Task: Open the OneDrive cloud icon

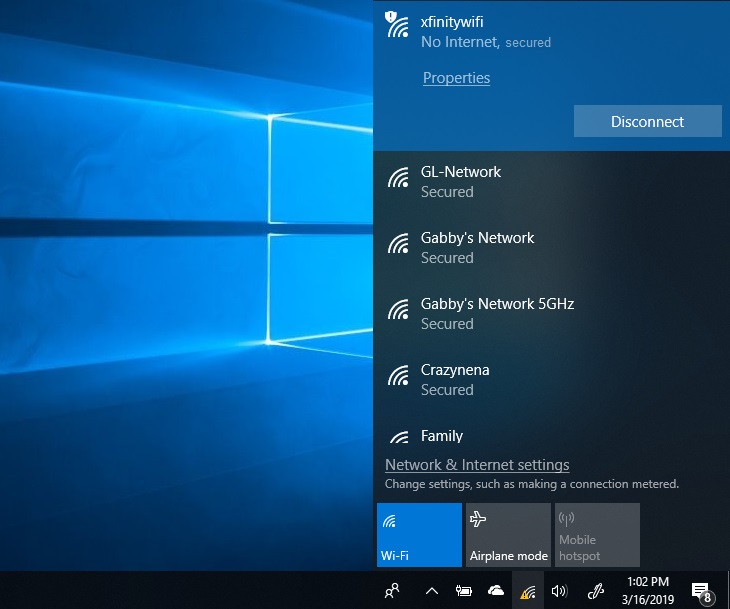Action: 496,591
